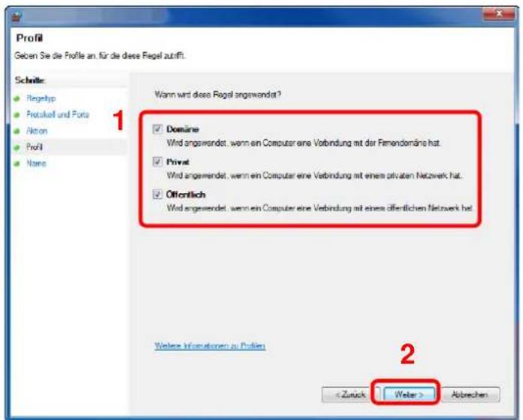Click the 'Wann wird diese Regel angewendet?' text
The width and height of the screenshot is (523, 420).
pos(217,95)
